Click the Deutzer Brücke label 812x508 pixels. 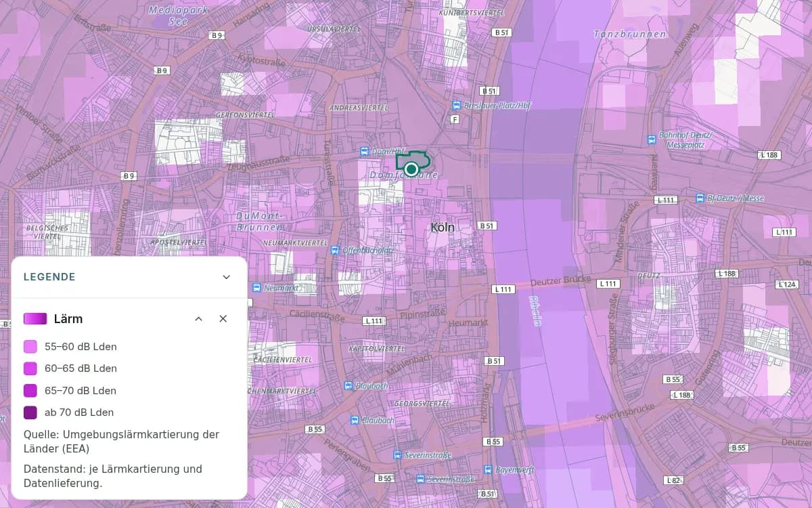pos(561,280)
